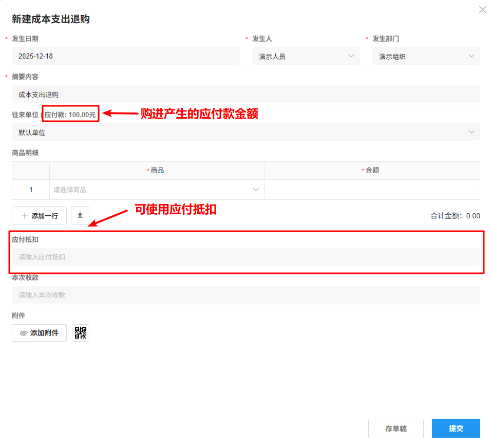The image size is (491, 448).
Task: Focus the 本次收款 input field
Action: pos(245,295)
